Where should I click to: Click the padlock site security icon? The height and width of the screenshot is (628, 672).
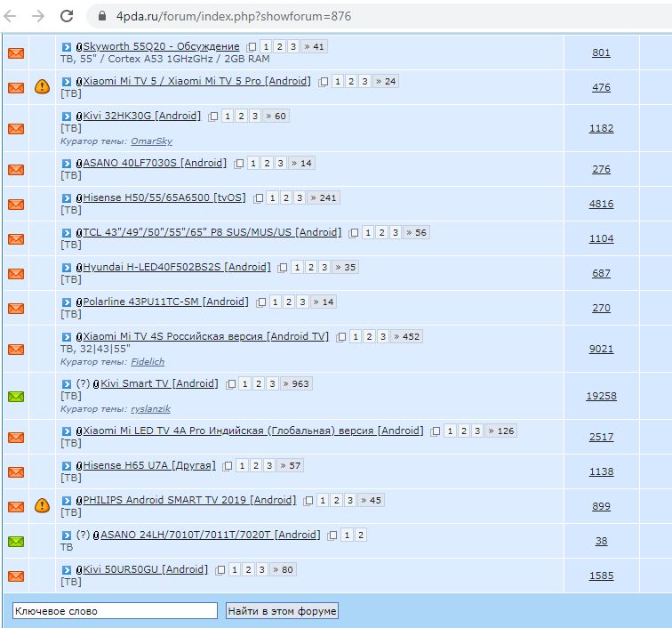(101, 16)
